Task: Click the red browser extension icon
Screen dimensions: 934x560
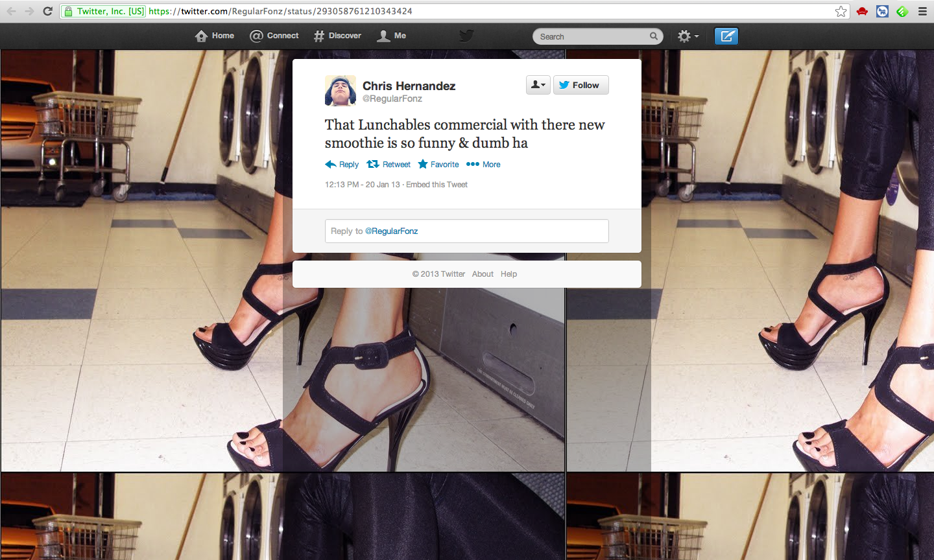Action: point(862,11)
